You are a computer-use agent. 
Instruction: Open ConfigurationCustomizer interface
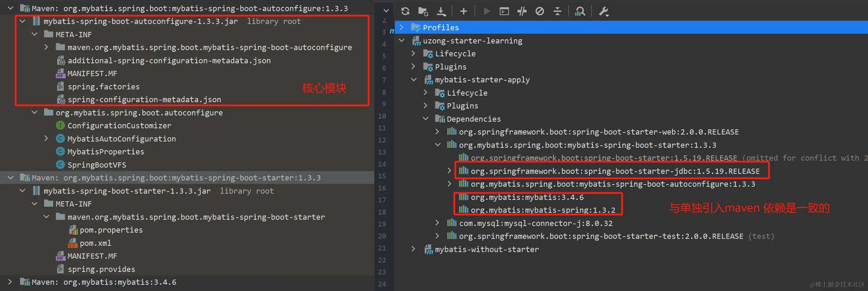click(119, 126)
